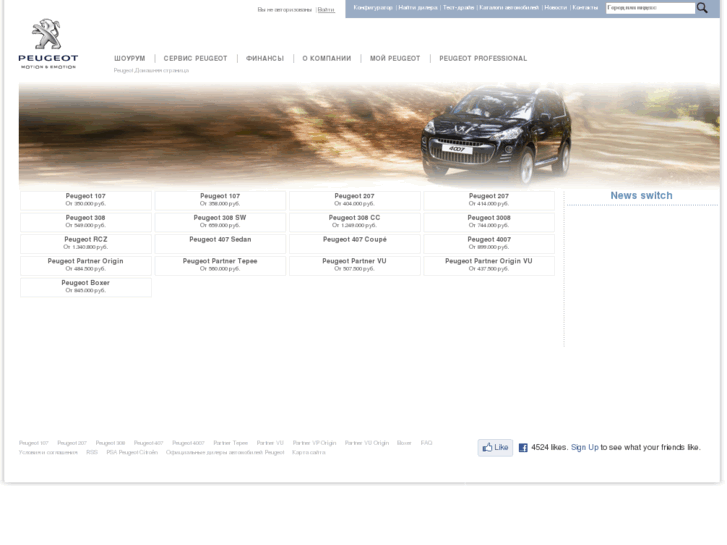
Task: Open the Контакты top bar link
Action: [x=586, y=7]
